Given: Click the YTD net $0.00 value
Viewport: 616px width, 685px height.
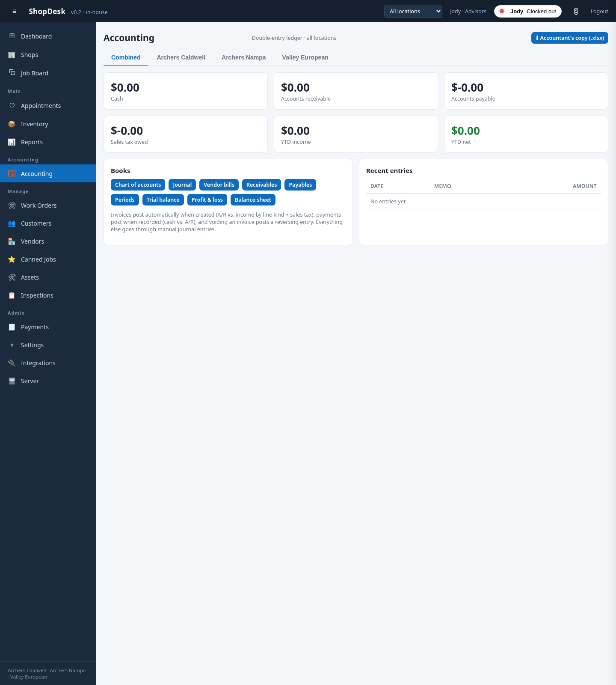Looking at the screenshot, I should 465,131.
